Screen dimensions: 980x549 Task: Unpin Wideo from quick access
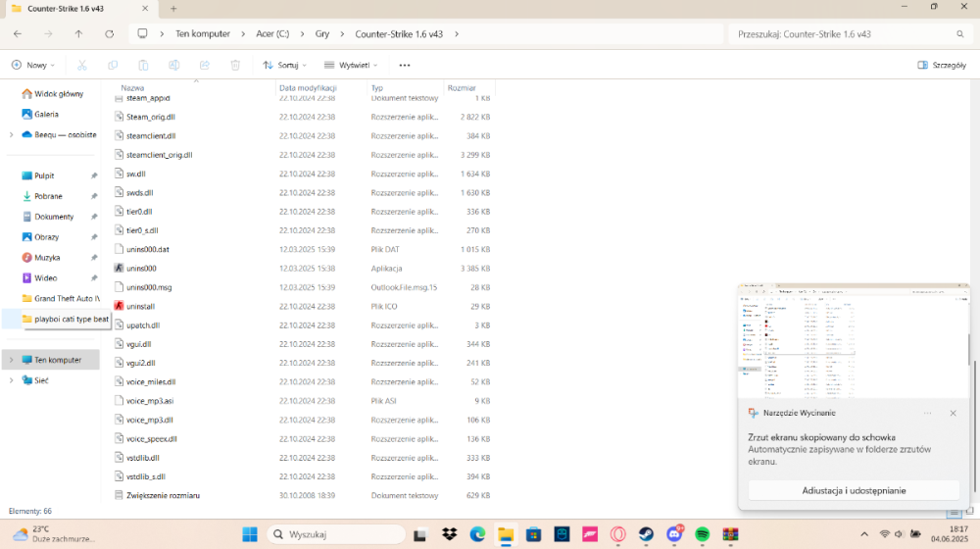pos(94,278)
